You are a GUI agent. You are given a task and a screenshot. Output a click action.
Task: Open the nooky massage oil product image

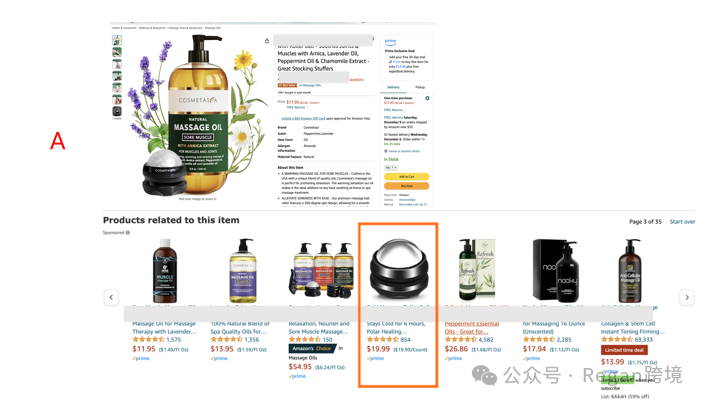point(556,270)
